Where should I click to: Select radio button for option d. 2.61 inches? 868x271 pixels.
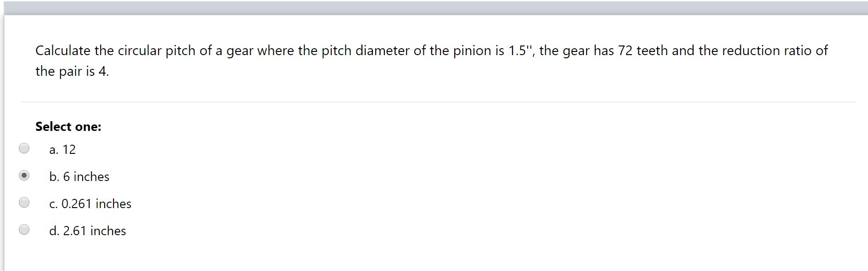pyautogui.click(x=24, y=229)
